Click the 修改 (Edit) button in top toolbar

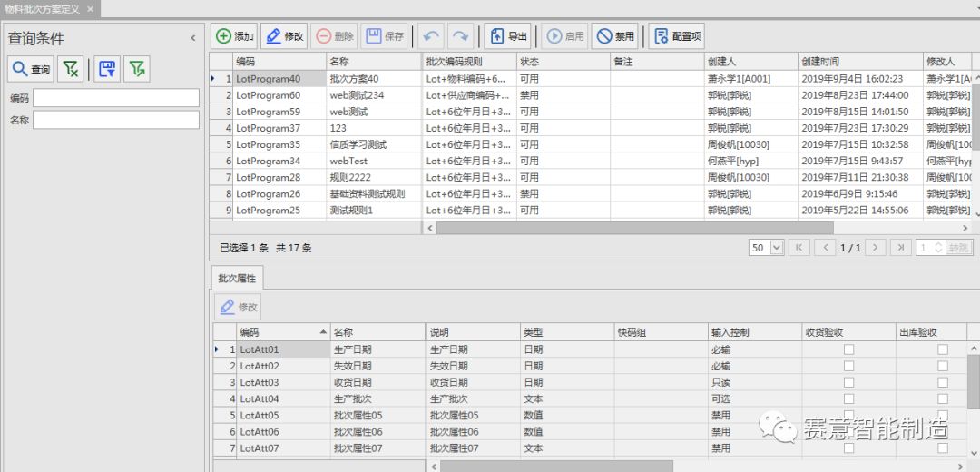click(284, 36)
